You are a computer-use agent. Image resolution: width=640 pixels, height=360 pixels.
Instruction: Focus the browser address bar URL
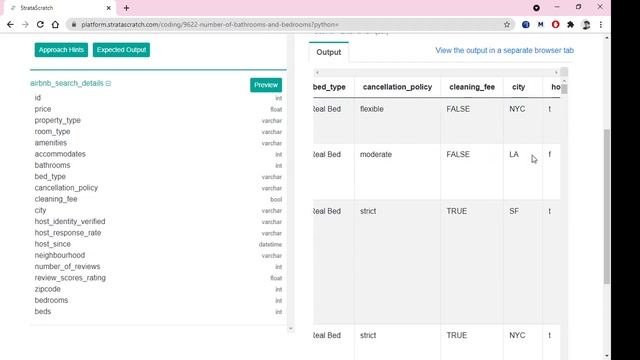tap(210, 24)
